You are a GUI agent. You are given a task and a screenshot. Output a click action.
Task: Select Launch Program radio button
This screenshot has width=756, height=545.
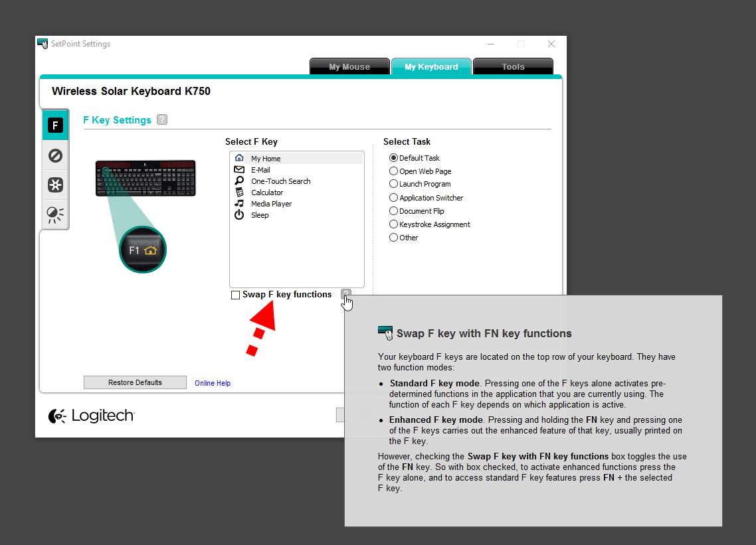(x=393, y=184)
